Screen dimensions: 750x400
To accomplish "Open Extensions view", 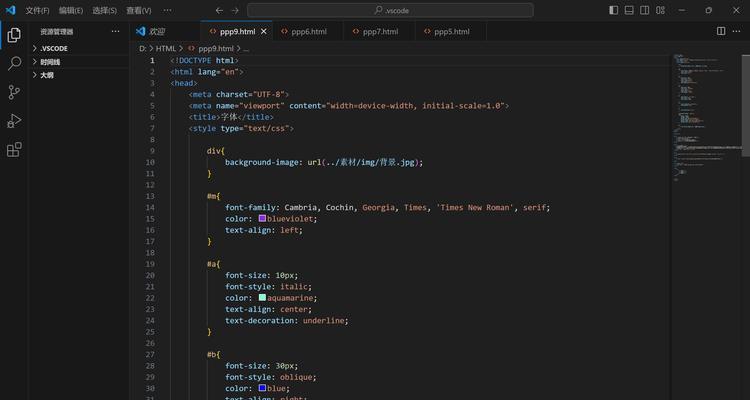I will pos(14,150).
